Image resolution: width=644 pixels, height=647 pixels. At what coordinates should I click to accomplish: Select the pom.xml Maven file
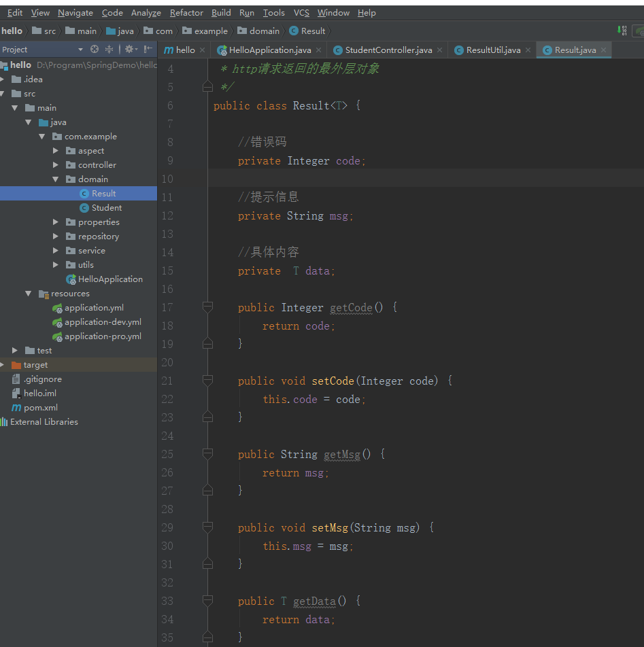click(x=40, y=408)
